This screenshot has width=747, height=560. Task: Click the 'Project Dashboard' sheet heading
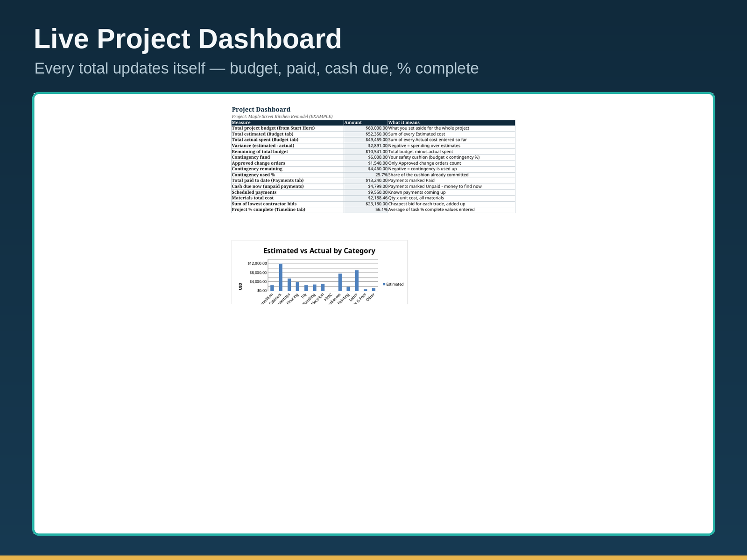[261, 109]
